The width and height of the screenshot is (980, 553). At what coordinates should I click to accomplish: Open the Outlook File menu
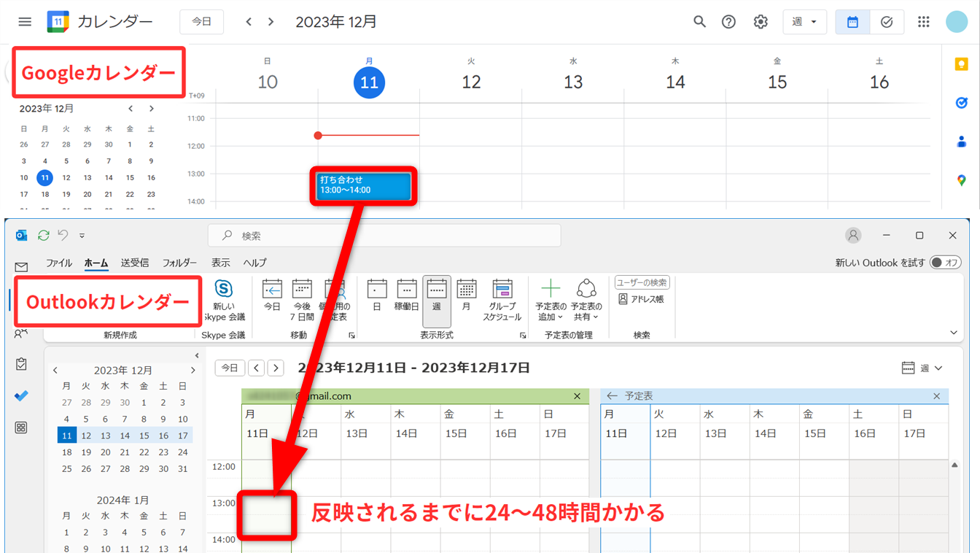pos(59,263)
